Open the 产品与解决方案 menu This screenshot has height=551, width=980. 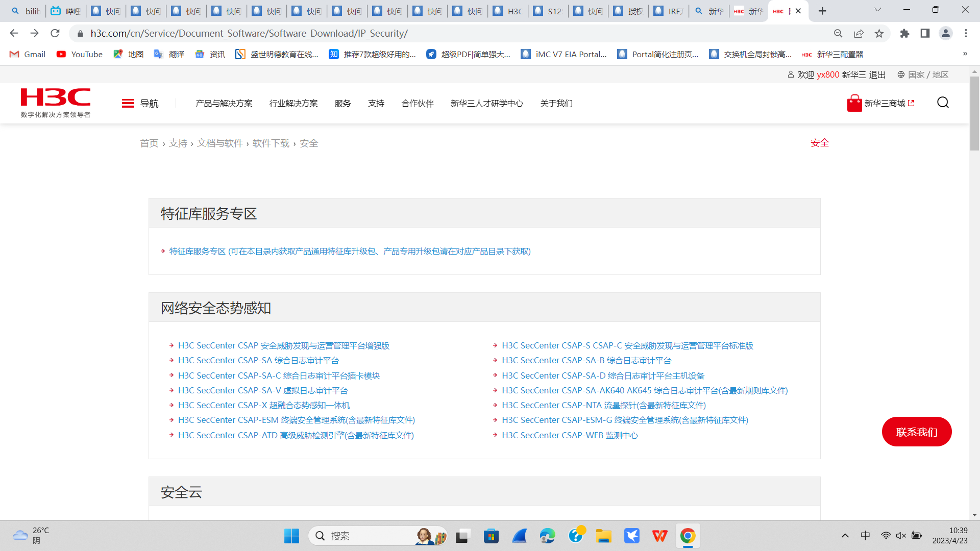pyautogui.click(x=224, y=104)
